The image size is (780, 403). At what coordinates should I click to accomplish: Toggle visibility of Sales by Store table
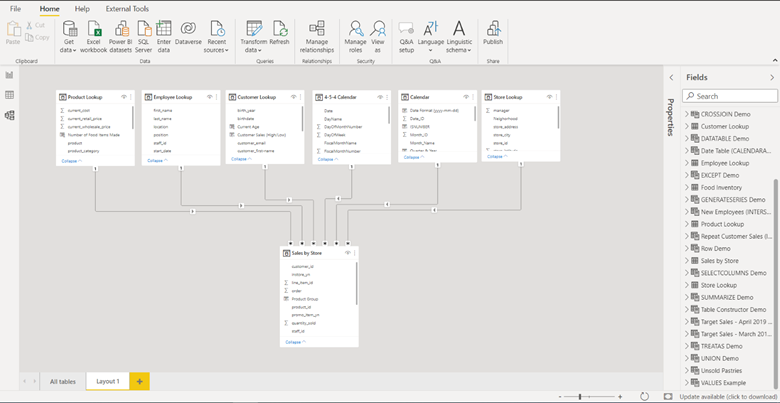pos(348,253)
